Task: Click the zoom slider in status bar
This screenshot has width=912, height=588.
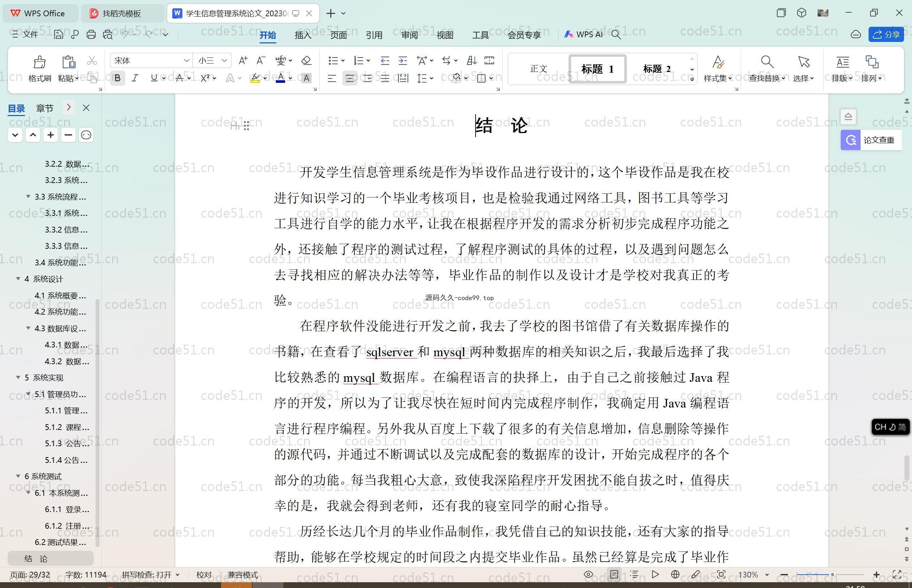Action: (830, 574)
